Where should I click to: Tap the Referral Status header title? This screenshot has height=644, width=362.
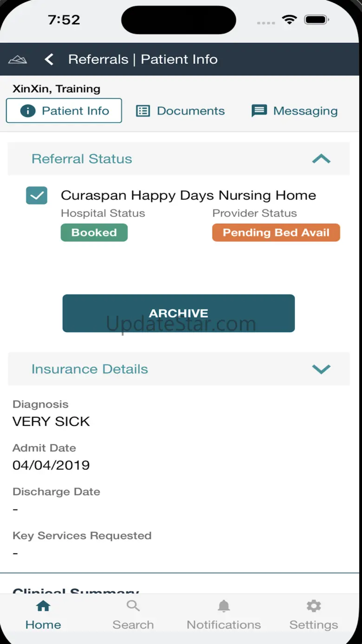coord(82,159)
